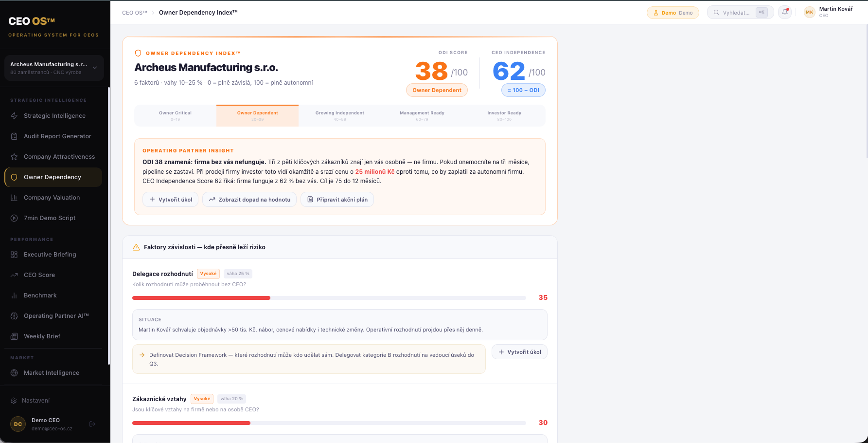Click the Benchmark bars icon

[14, 295]
